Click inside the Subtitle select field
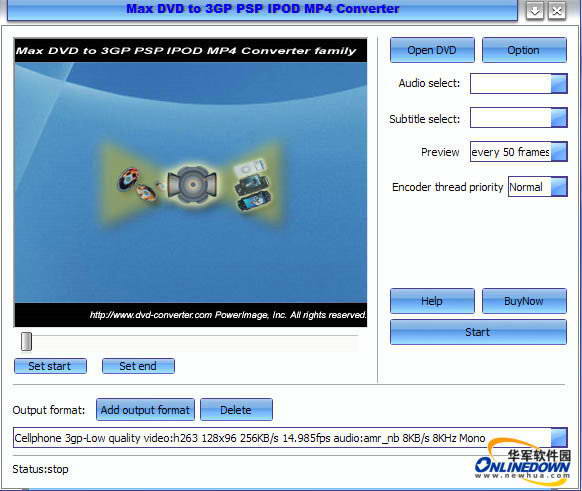The width and height of the screenshot is (582, 491). click(x=511, y=118)
